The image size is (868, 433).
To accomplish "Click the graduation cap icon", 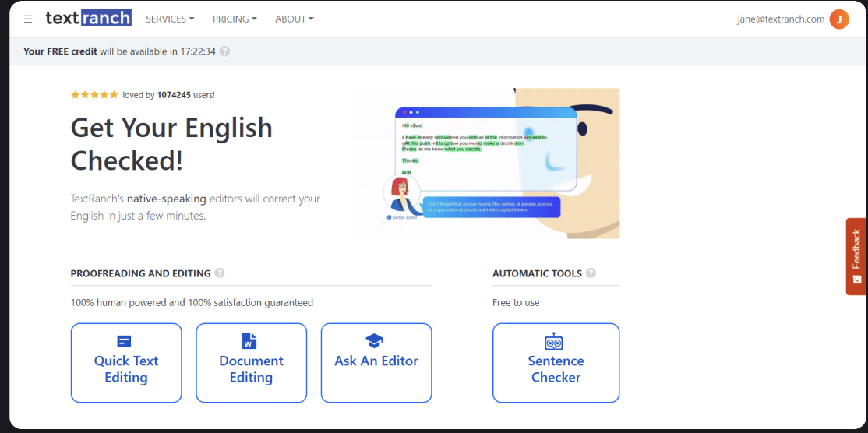I will [x=375, y=340].
